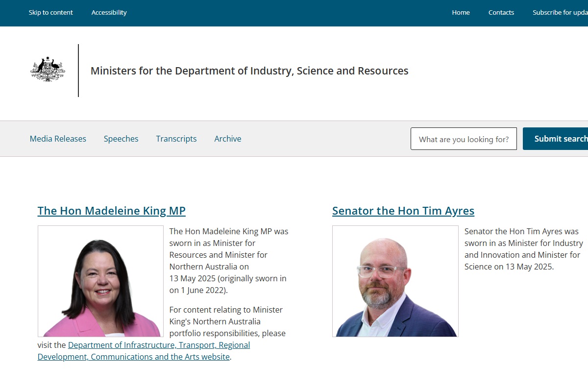Open the Accessibility page
Image resolution: width=588 pixels, height=392 pixels.
point(109,12)
